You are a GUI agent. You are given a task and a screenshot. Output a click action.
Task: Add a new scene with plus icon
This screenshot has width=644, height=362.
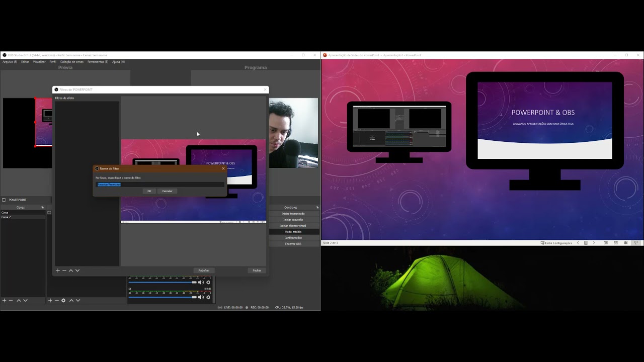[x=5, y=300]
